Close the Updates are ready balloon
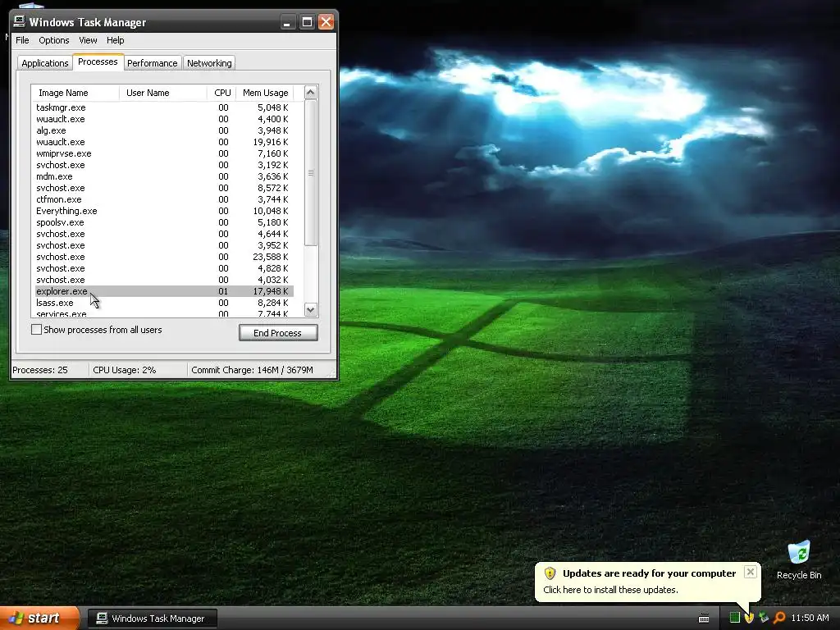Image resolution: width=840 pixels, height=630 pixels. click(x=751, y=572)
